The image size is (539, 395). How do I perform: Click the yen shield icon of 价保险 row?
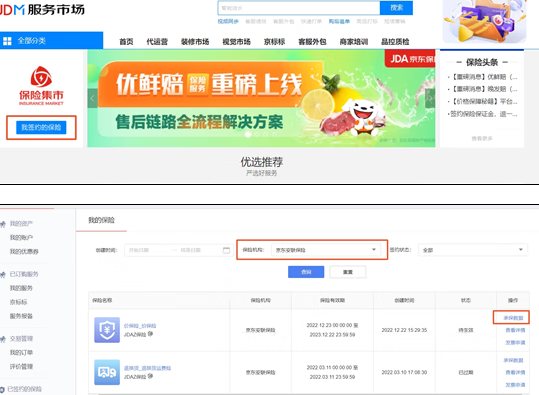[107, 330]
